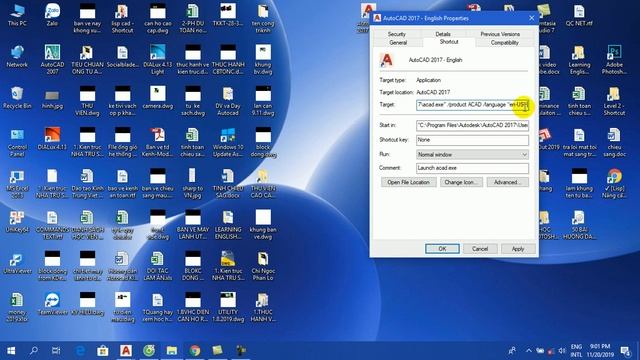Screen dimensions: 640x360
Task: Open taskbar search magnifier
Action: coord(34,350)
